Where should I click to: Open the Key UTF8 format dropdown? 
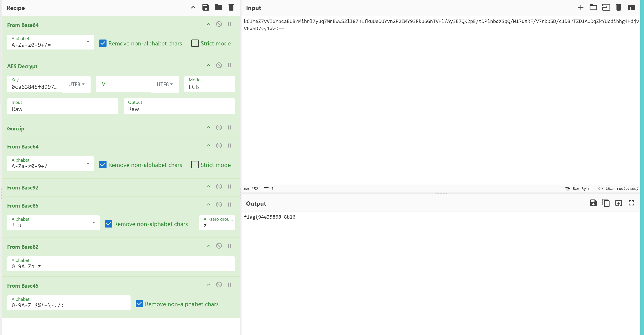[x=76, y=84]
